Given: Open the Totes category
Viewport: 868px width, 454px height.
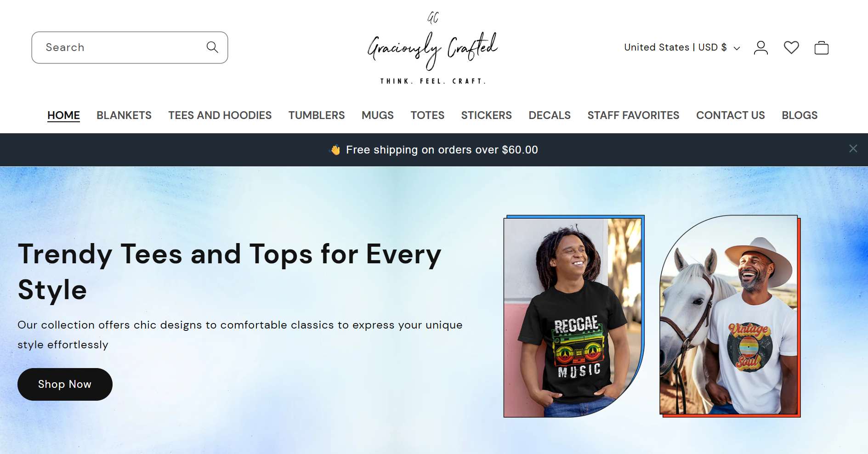Looking at the screenshot, I should [x=427, y=115].
